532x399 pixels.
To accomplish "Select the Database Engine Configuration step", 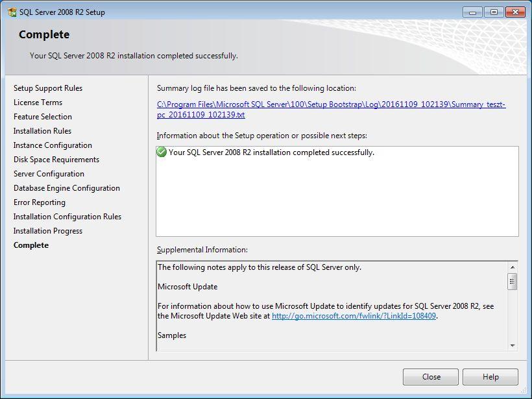I will (67, 188).
